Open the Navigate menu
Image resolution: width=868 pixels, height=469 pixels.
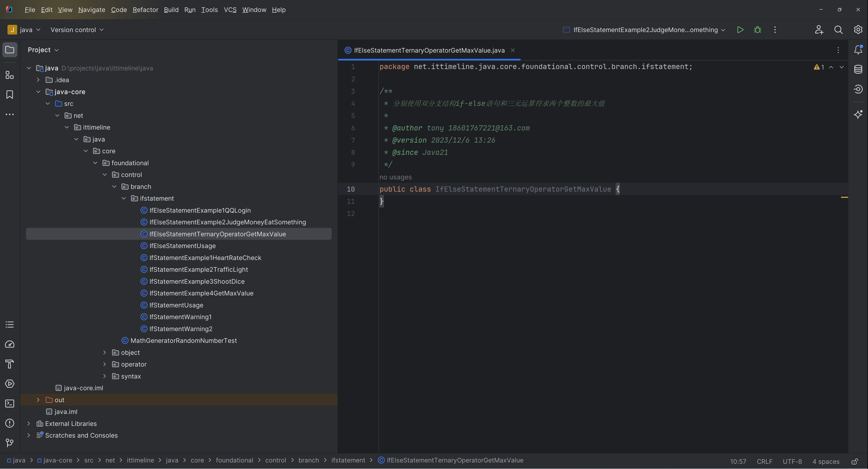[92, 10]
